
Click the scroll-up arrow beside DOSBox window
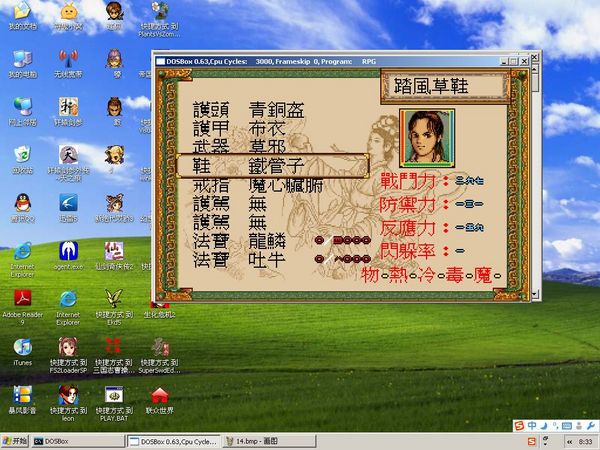(x=535, y=68)
